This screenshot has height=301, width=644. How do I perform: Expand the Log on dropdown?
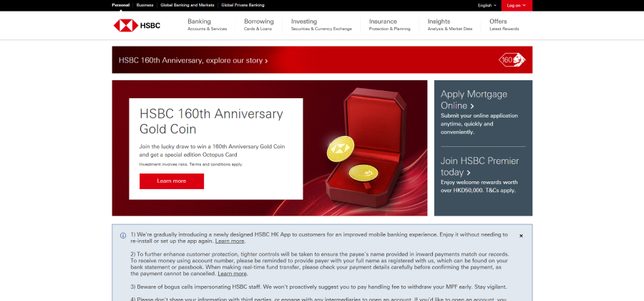(x=516, y=5)
